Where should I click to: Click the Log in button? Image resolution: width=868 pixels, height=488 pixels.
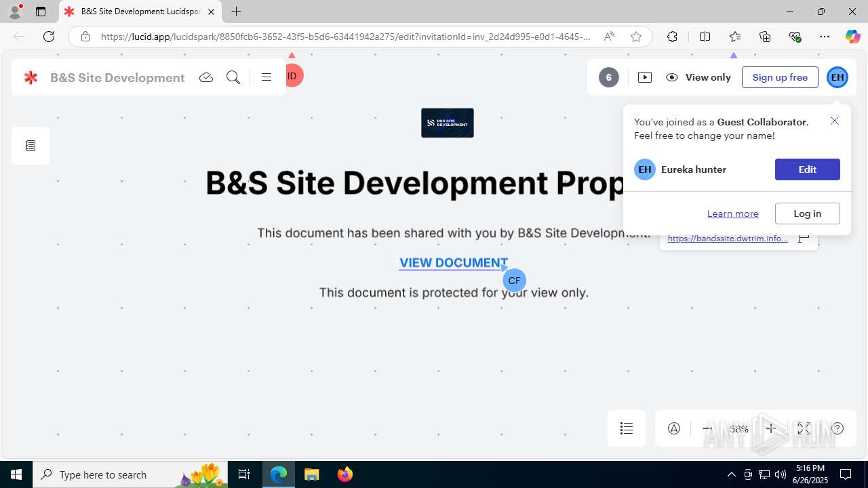807,213
